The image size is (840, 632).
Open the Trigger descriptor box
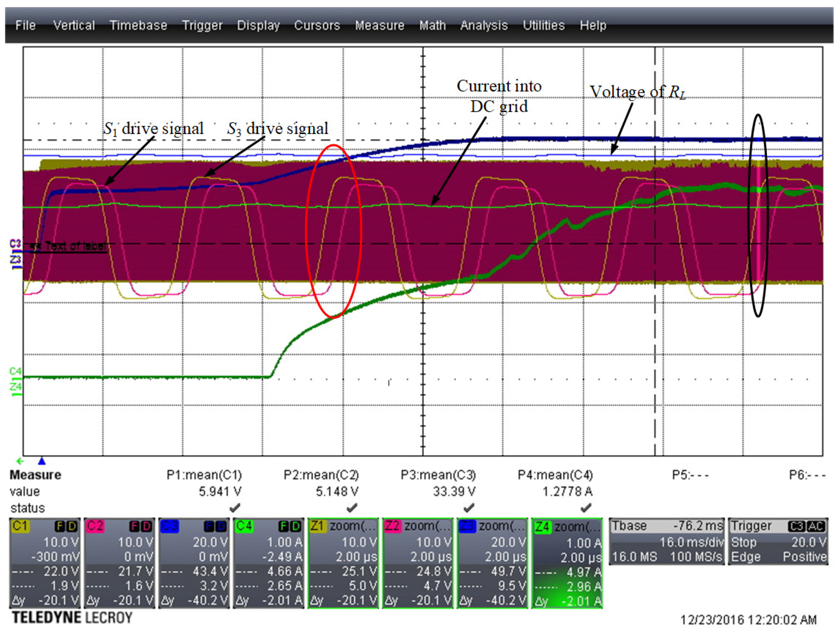[778, 542]
